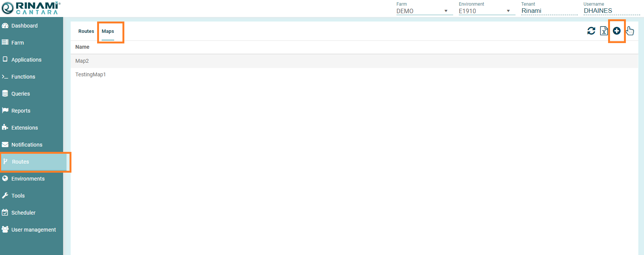Open the TestingMap1 entry
This screenshot has width=644, height=255.
tap(90, 74)
